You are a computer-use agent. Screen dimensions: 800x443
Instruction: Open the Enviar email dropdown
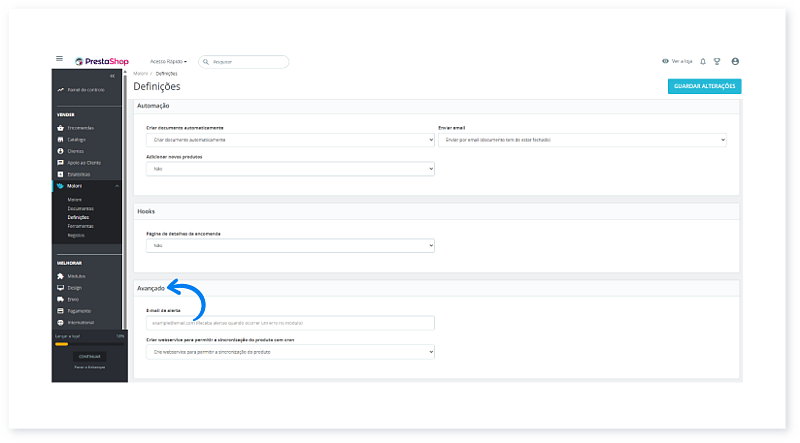coord(582,140)
